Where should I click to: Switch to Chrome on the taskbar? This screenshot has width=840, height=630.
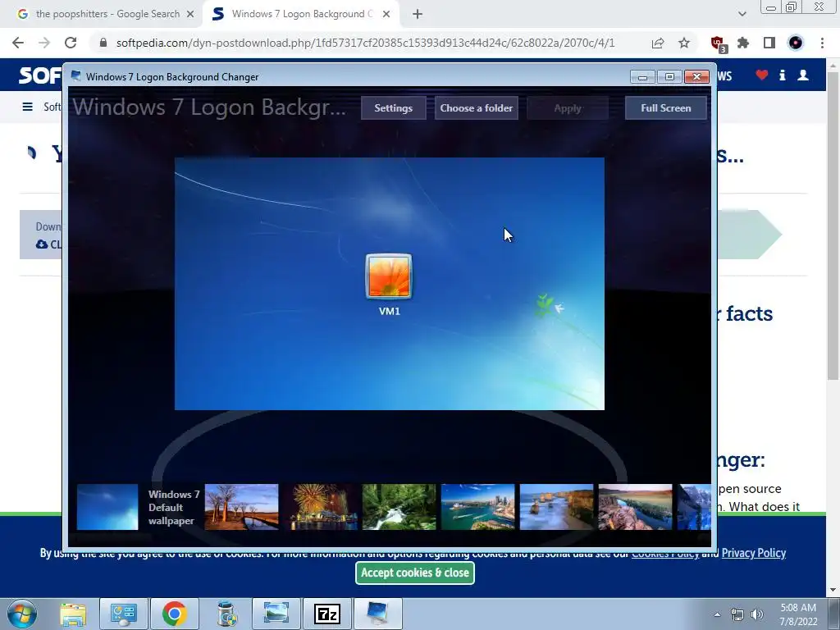click(x=175, y=614)
